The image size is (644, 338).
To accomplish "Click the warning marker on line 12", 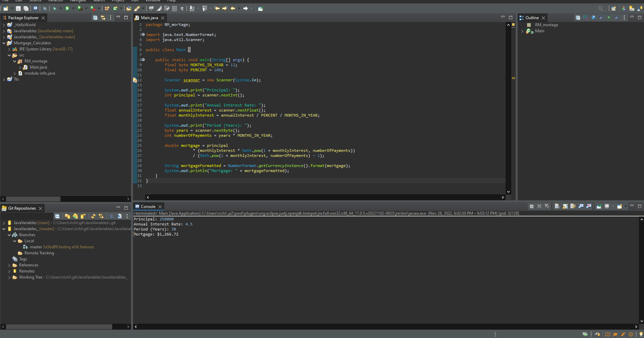I will tap(135, 80).
